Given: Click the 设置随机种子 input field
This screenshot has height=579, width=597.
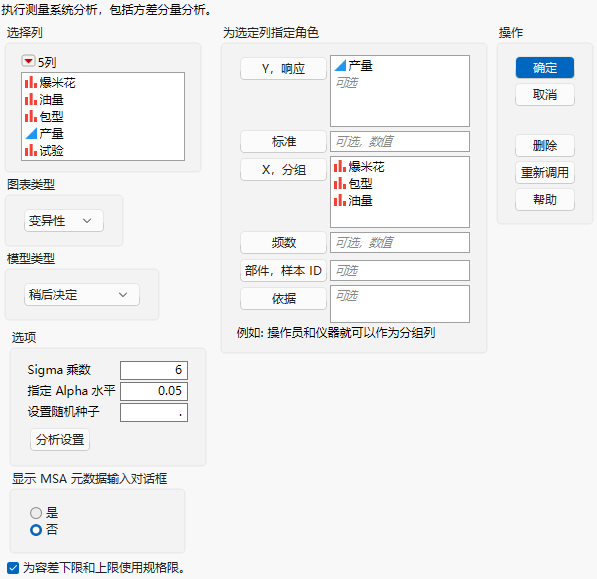Looking at the screenshot, I should coord(154,412).
